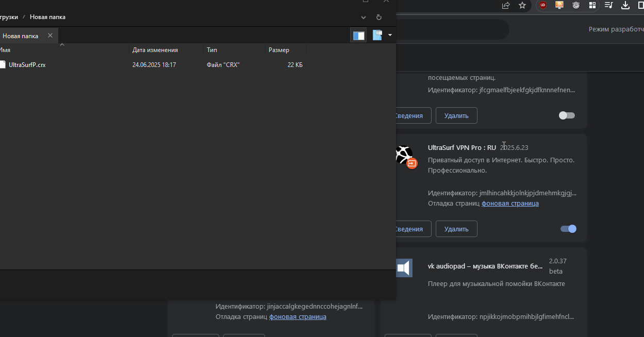Click the view layout icon in explorer
This screenshot has height=337, width=644.
click(377, 35)
